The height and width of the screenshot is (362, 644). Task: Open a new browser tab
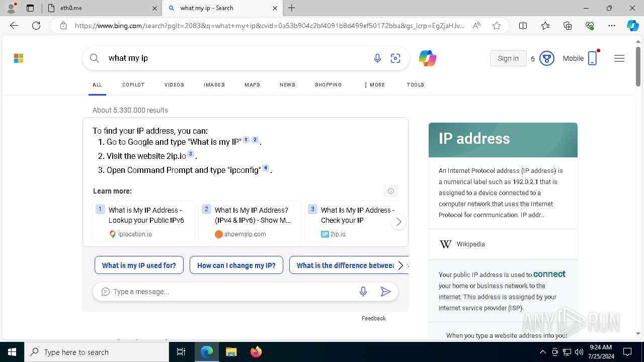[292, 8]
